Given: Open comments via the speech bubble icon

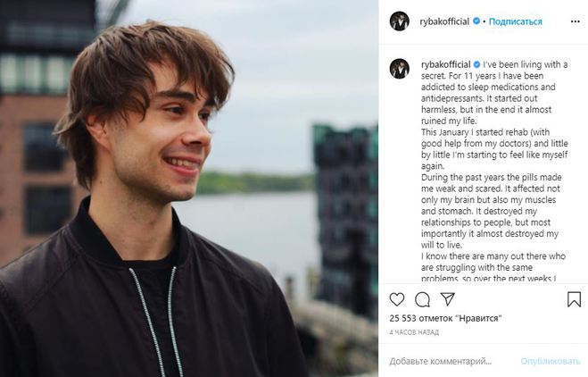Looking at the screenshot, I should [422, 299].
